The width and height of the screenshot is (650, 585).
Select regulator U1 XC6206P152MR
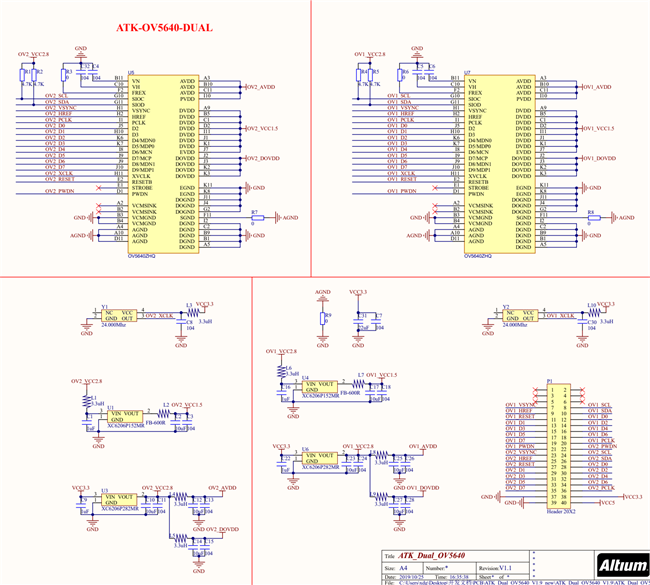click(125, 417)
